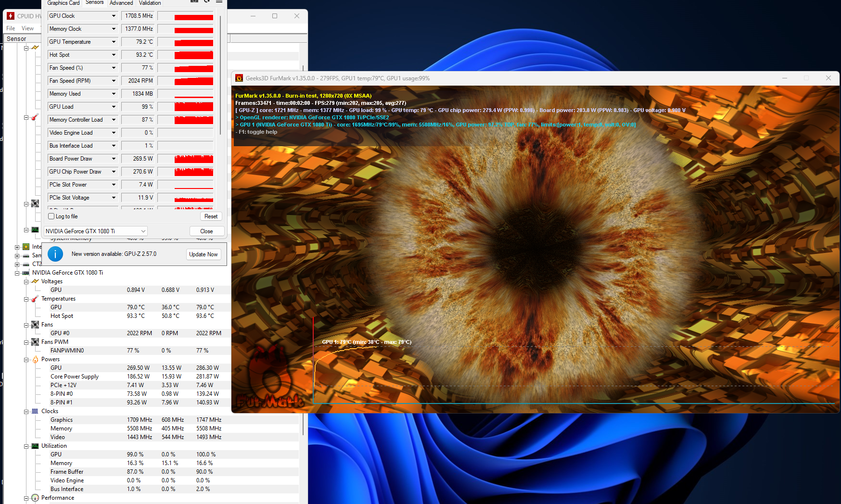
Task: Enable the Log to file checkbox
Action: [51, 216]
